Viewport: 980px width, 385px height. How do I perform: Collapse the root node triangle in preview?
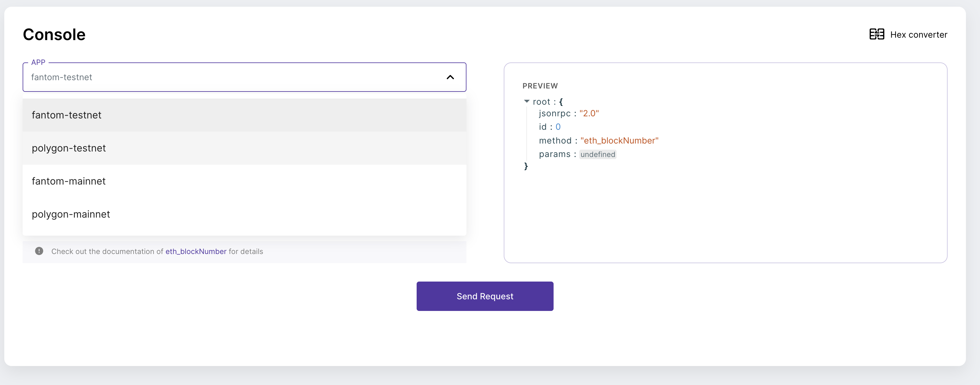(526, 101)
